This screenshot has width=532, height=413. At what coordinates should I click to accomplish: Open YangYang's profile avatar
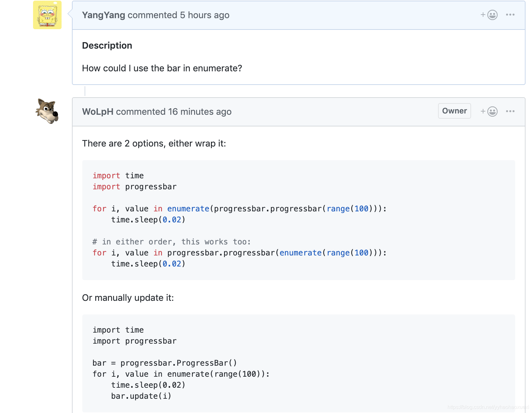[47, 15]
